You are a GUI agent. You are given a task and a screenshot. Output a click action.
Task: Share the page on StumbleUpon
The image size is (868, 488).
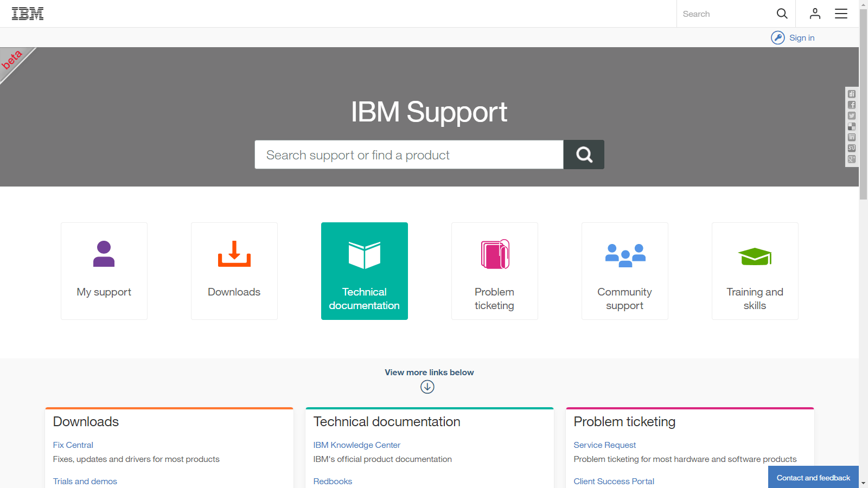coord(852,148)
